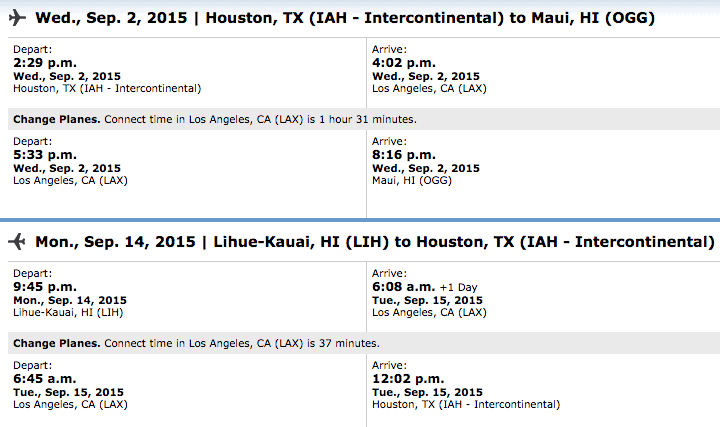
Task: Click the 12:02 p.m. Houston arrival time
Action: pyautogui.click(x=408, y=379)
